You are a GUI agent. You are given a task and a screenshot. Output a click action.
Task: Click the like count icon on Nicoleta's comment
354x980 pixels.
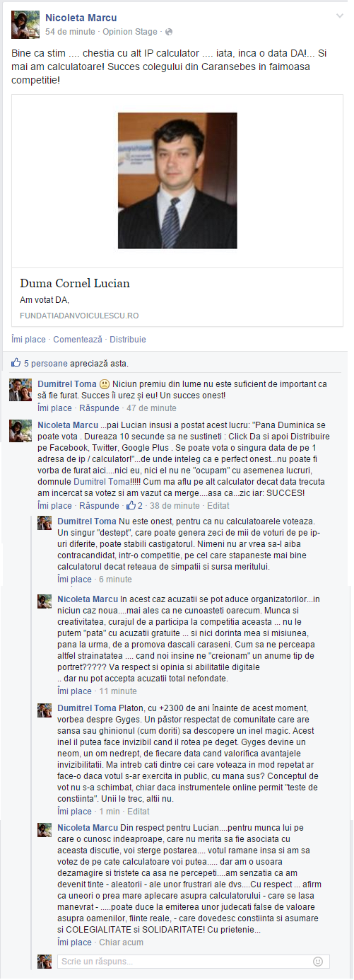[x=130, y=506]
